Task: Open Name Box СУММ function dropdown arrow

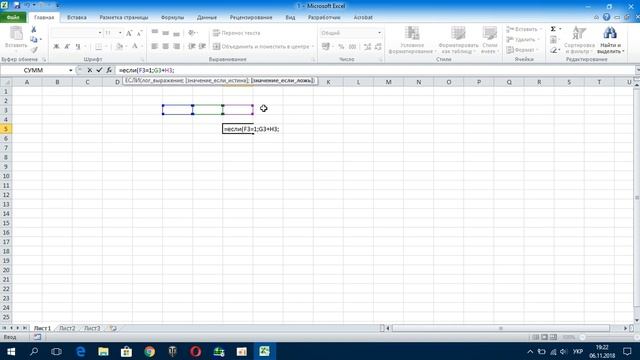Action: [x=71, y=70]
